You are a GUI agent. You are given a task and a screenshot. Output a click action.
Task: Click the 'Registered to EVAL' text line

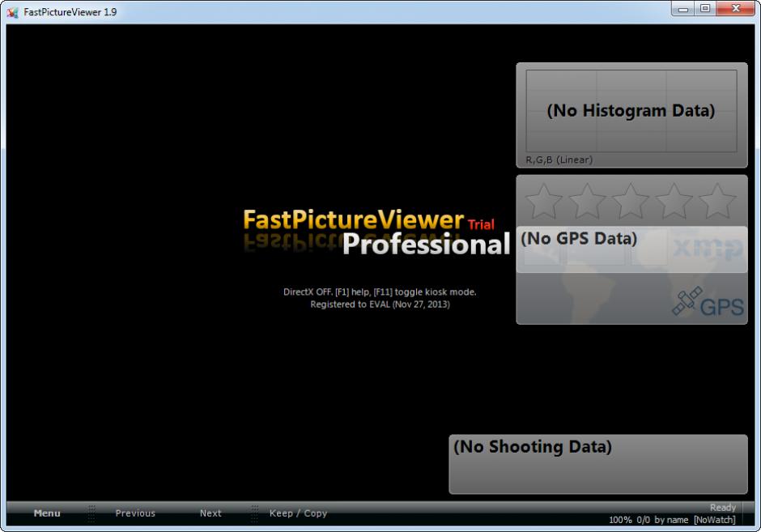380,304
